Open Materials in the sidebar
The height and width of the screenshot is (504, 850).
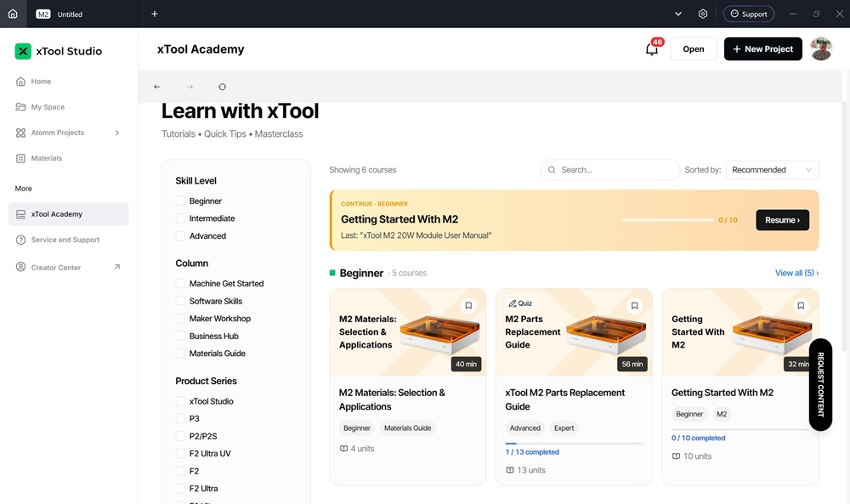point(68,158)
